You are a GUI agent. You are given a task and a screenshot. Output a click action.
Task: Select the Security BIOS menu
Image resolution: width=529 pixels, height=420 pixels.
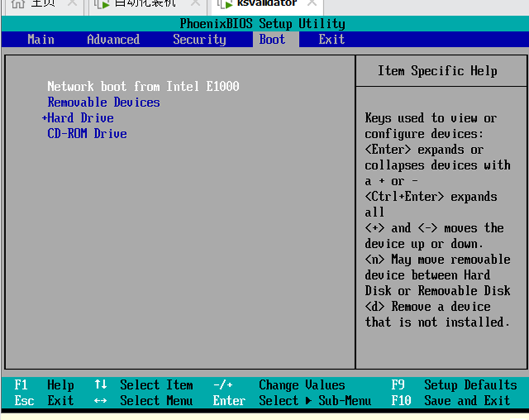click(x=199, y=40)
